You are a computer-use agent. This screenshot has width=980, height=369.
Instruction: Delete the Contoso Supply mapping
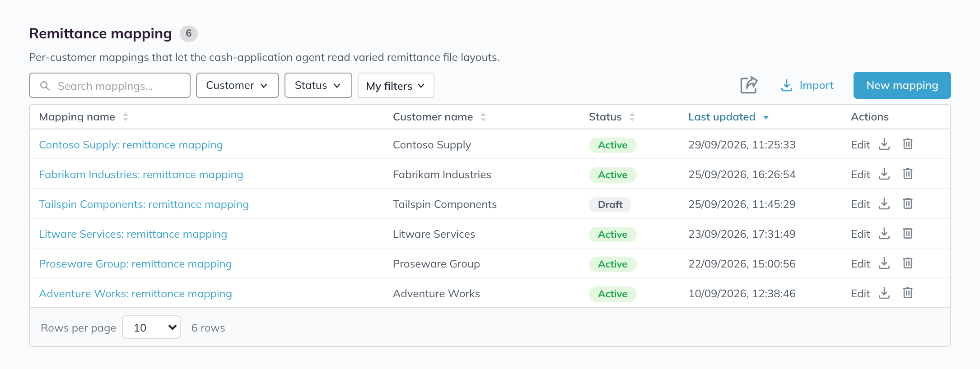pyautogui.click(x=908, y=144)
